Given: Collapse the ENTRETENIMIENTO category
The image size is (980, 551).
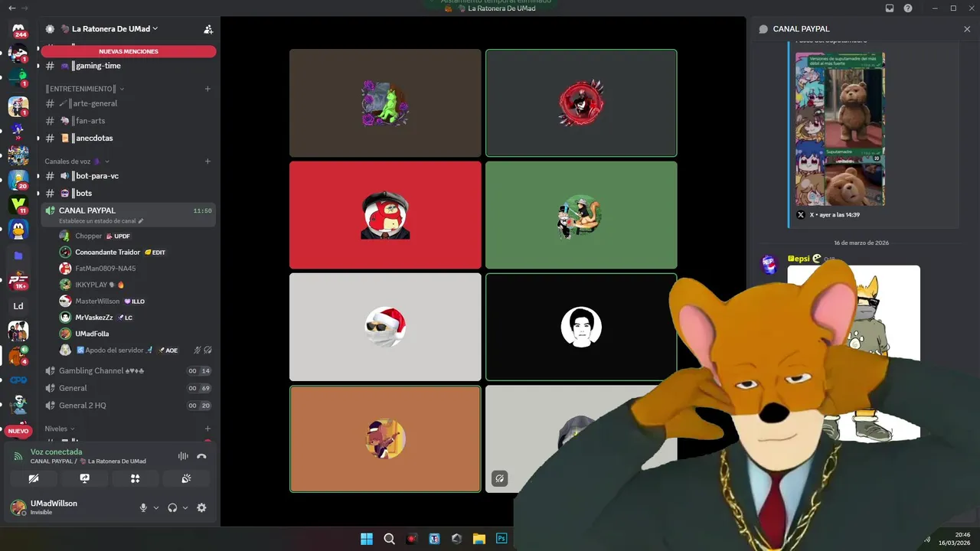Looking at the screenshot, I should click(80, 89).
